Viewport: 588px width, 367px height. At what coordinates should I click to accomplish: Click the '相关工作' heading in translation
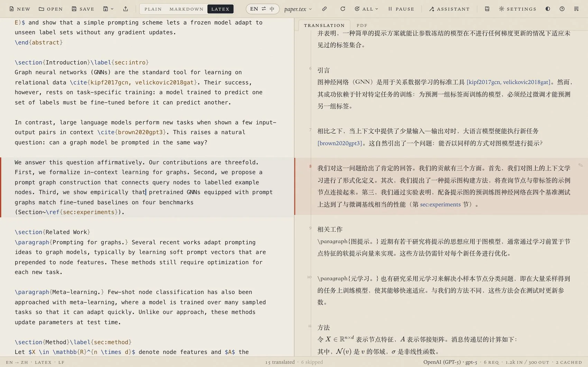330,229
